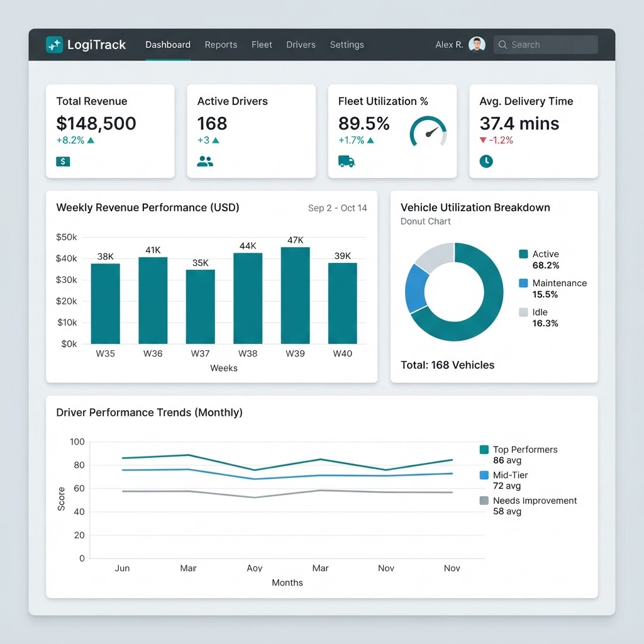
Task: Click the speedometer gauge icon
Action: 428,131
